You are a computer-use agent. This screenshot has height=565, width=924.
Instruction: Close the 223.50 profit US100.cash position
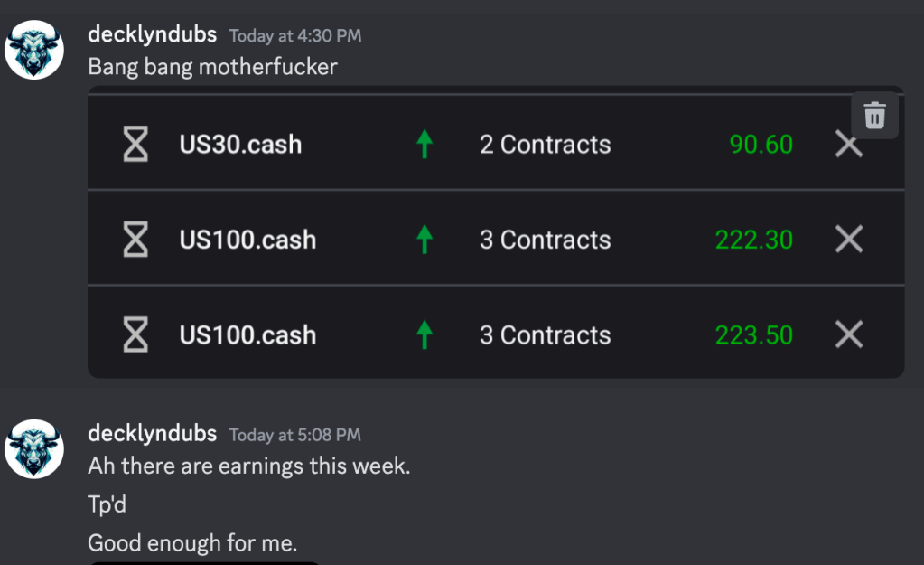pyautogui.click(x=848, y=334)
